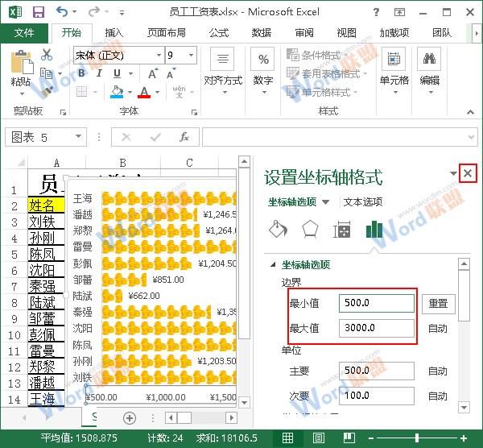Viewport: 483px width, 448px height.
Task: Click the Cut scissors icon
Action: click(x=47, y=55)
